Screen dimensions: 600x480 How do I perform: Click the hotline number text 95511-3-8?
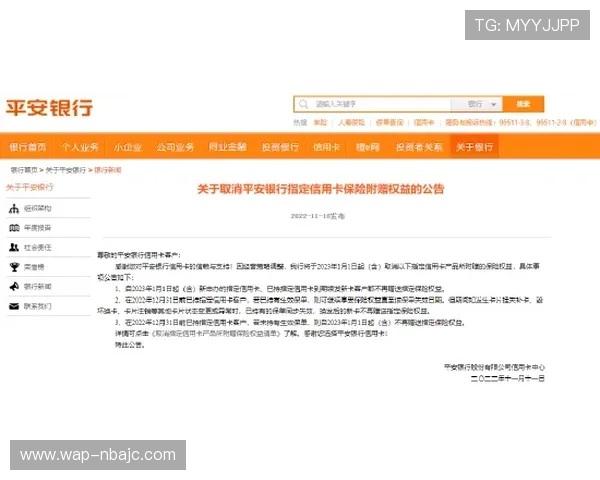pyautogui.click(x=515, y=122)
